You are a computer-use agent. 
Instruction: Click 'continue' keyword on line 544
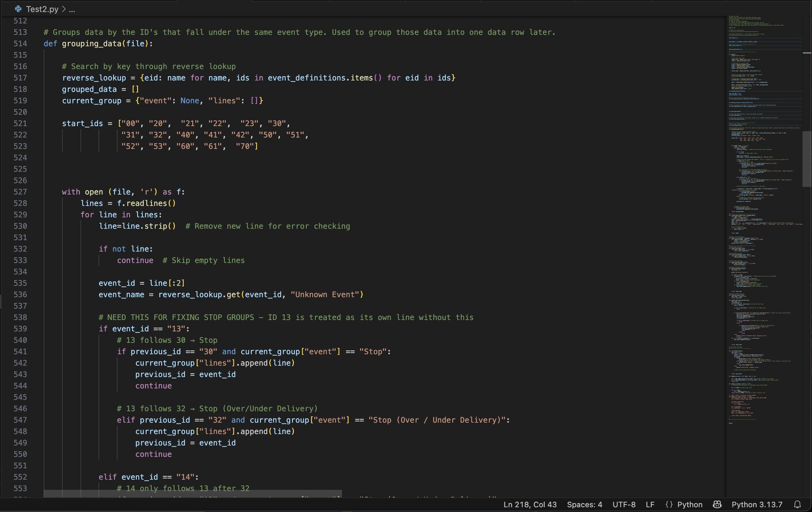pos(153,386)
